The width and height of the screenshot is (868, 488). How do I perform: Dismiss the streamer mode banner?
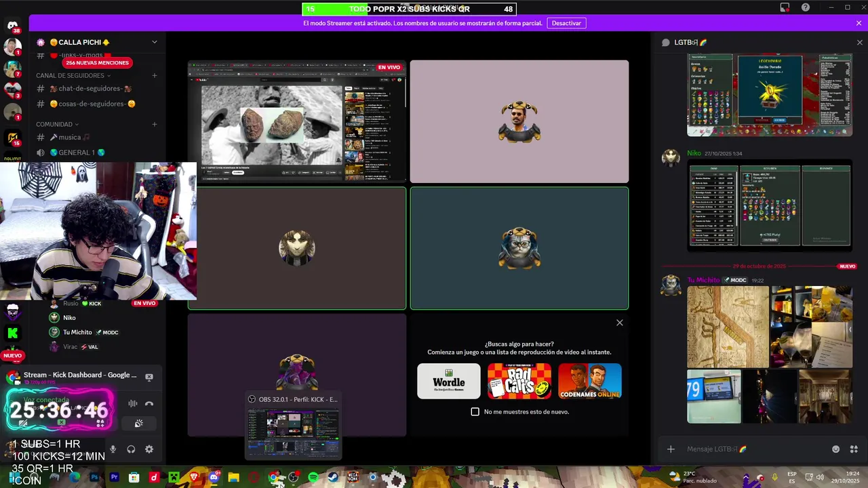point(859,23)
